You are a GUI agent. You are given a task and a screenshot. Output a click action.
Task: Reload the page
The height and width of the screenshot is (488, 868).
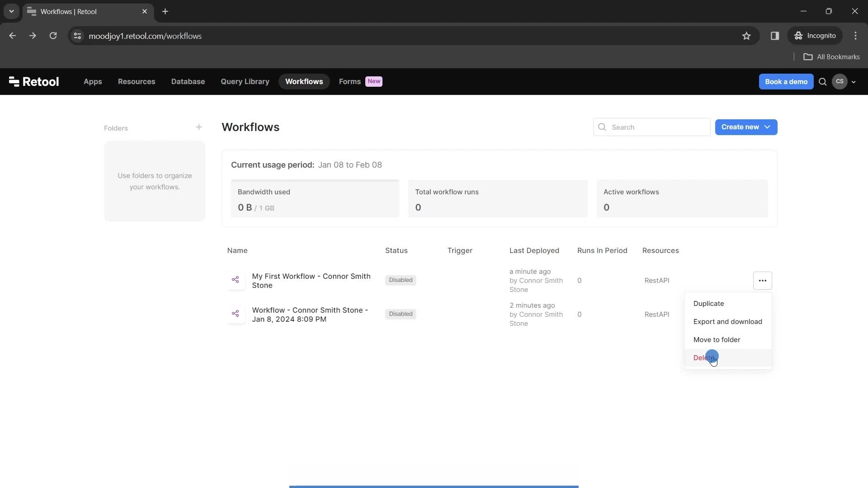[x=53, y=36]
